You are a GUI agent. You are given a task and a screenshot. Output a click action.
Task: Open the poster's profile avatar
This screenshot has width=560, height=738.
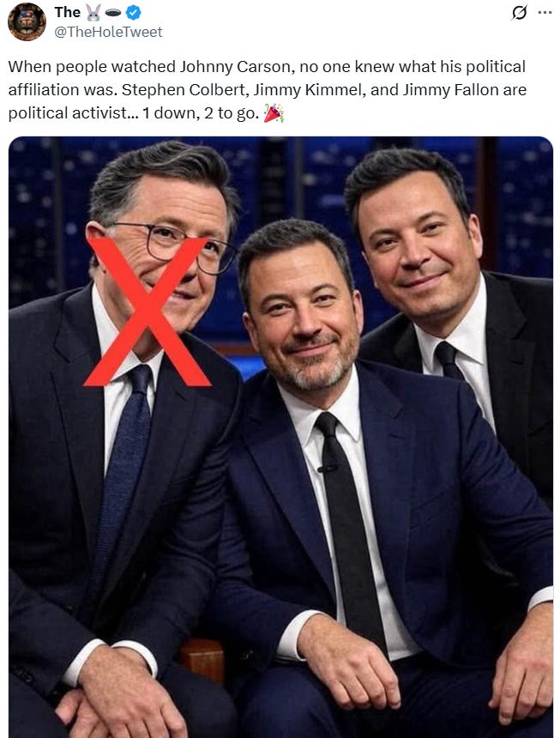27,21
